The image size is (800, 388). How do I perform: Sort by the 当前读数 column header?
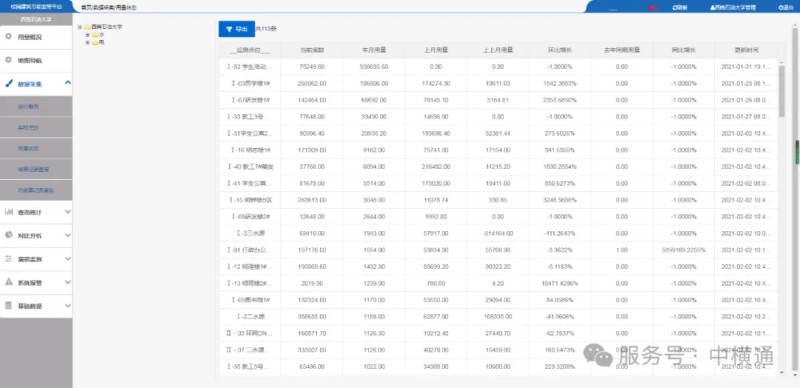tap(312, 50)
